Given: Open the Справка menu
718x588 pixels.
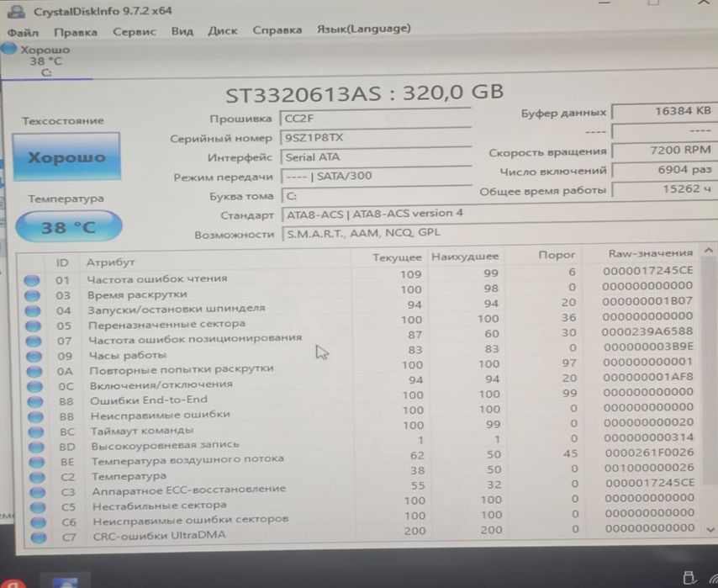Looking at the screenshot, I should 277,29.
